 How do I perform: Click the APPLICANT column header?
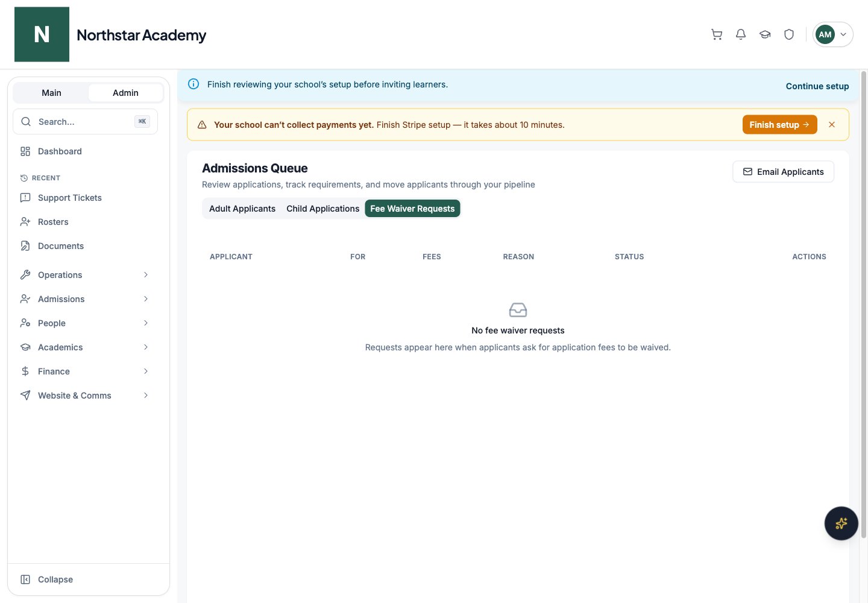[231, 257]
